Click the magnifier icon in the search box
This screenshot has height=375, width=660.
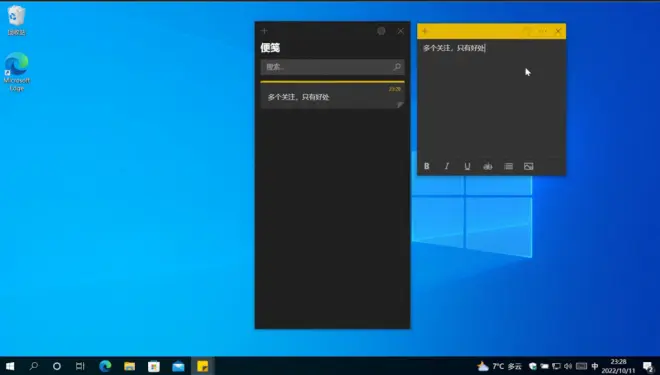coord(397,66)
